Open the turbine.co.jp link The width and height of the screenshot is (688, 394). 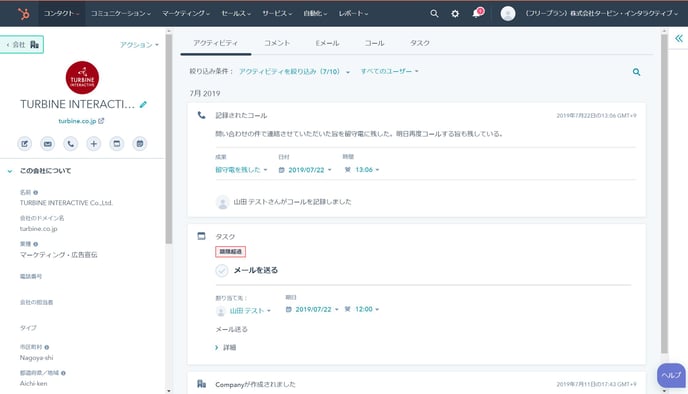pyautogui.click(x=77, y=121)
